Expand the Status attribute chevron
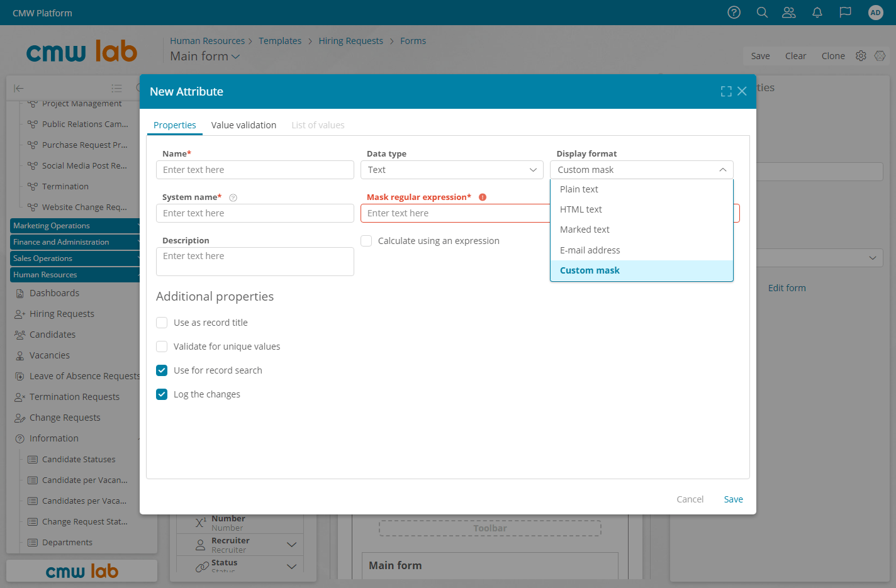This screenshot has height=588, width=896. [x=291, y=567]
